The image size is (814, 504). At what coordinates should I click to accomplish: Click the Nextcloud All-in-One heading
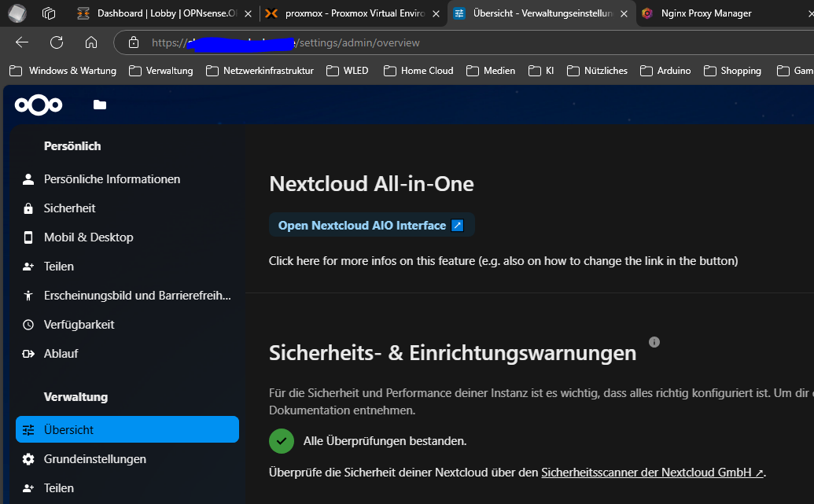click(x=371, y=184)
